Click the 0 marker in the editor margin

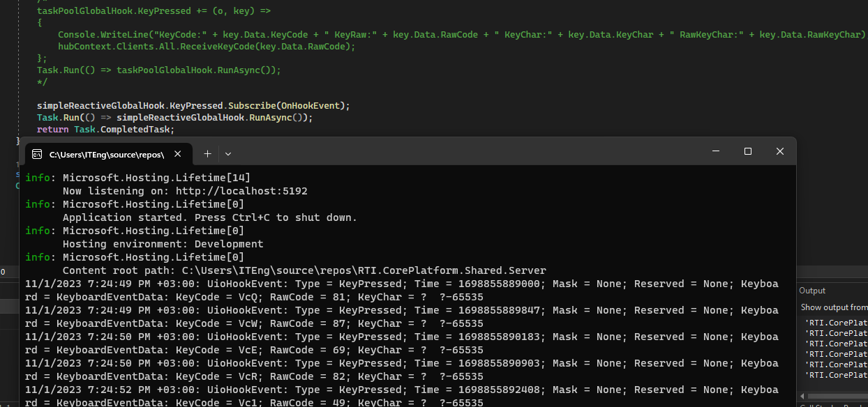pyautogui.click(x=4, y=271)
